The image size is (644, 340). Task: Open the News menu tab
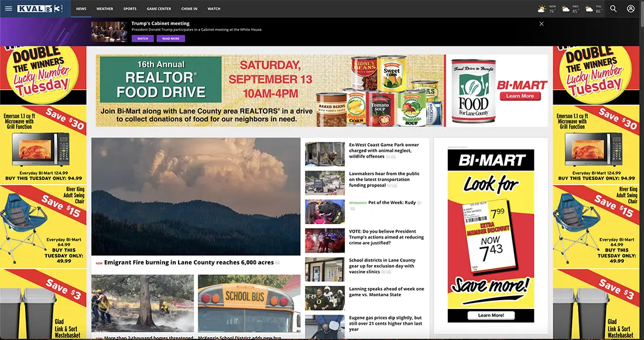tap(81, 9)
